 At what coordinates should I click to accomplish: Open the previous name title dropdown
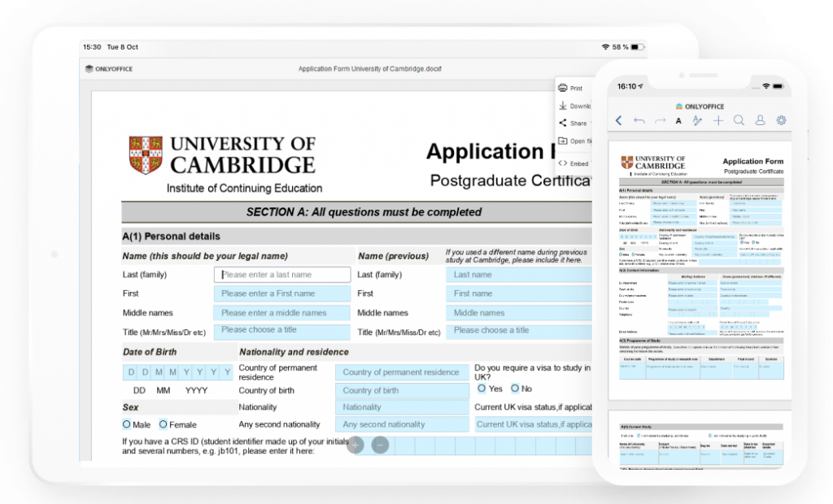pos(521,331)
